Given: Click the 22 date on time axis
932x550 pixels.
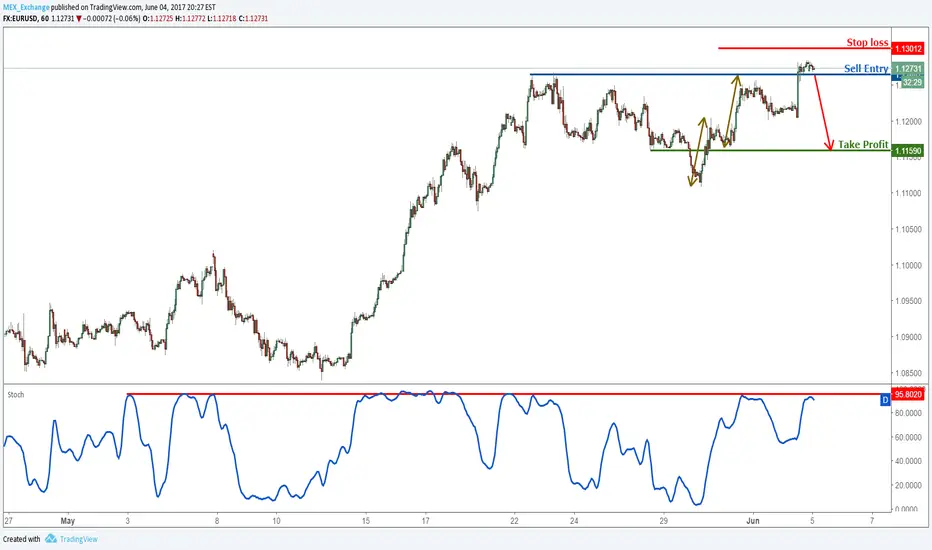Looking at the screenshot, I should (x=514, y=521).
